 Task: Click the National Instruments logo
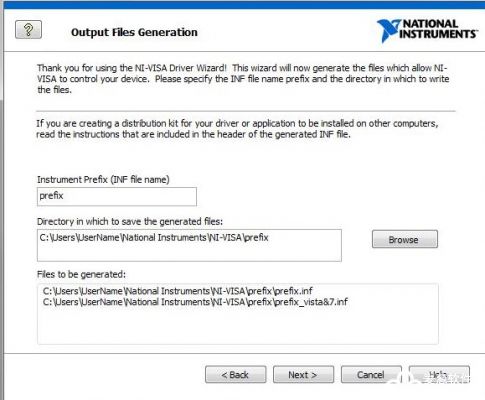point(427,31)
